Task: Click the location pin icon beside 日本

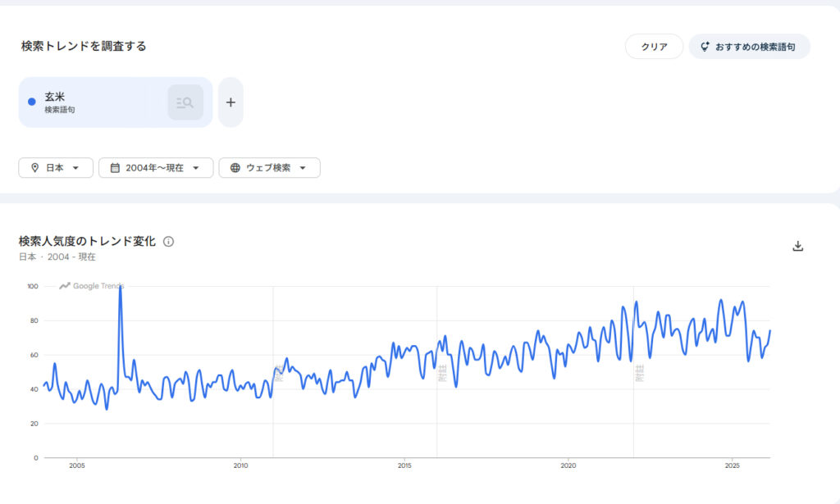Action: click(x=34, y=168)
